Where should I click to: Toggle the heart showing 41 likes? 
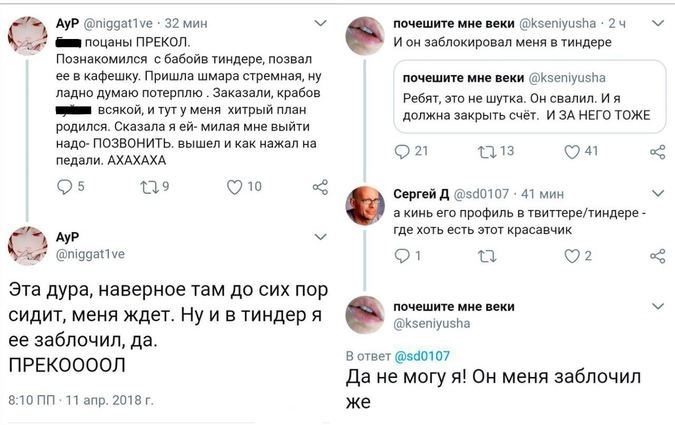(x=574, y=151)
